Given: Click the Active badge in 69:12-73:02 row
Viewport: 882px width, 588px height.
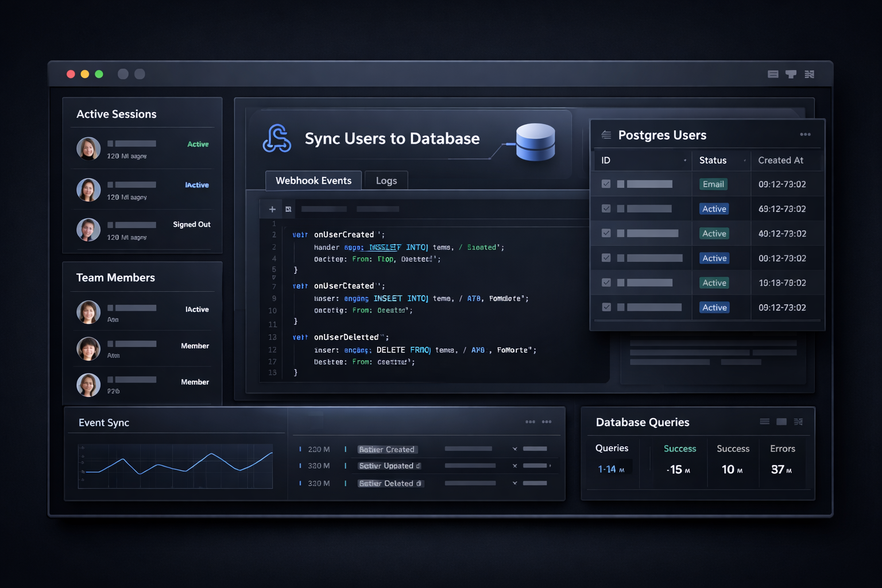Looking at the screenshot, I should pos(714,208).
